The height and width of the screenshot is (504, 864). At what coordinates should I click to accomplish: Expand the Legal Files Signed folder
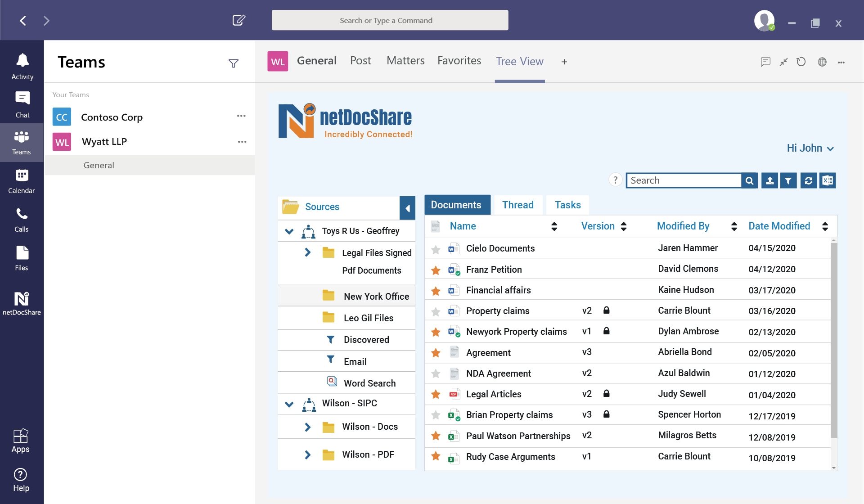click(308, 252)
